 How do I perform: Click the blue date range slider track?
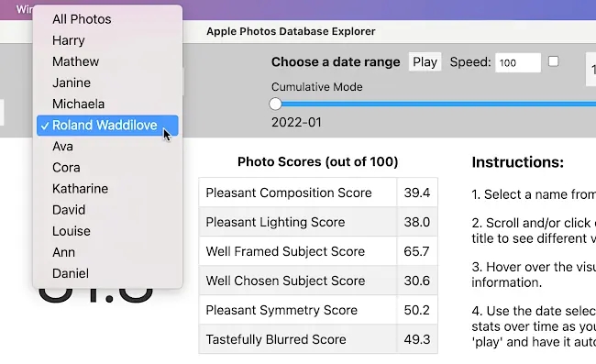[437, 104]
